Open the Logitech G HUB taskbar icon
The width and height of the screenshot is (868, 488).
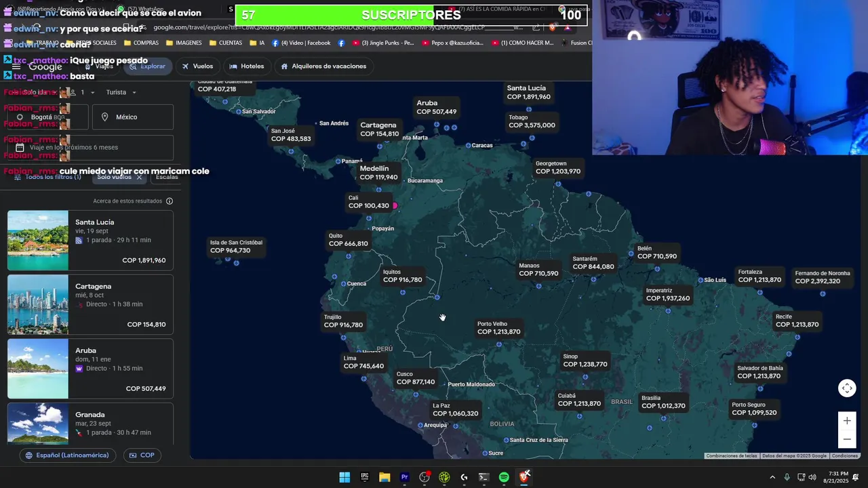click(x=464, y=477)
